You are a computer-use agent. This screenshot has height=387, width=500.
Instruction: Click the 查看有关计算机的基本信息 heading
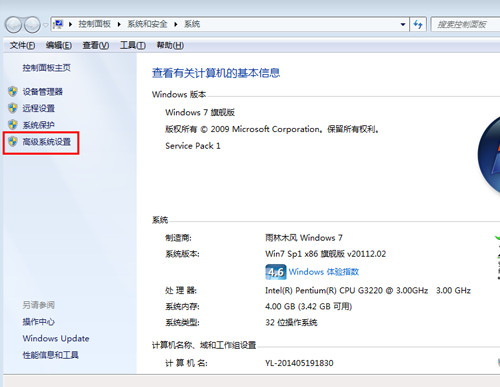coord(216,73)
